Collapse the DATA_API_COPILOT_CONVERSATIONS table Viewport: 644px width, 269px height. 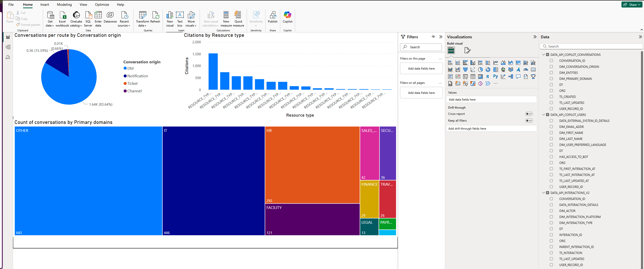(543, 55)
